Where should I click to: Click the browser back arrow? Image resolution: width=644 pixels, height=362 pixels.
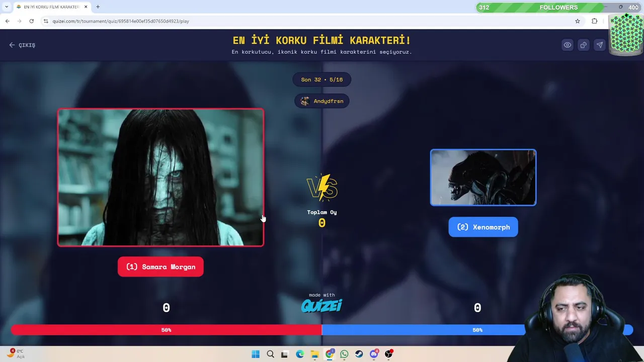[7, 21]
